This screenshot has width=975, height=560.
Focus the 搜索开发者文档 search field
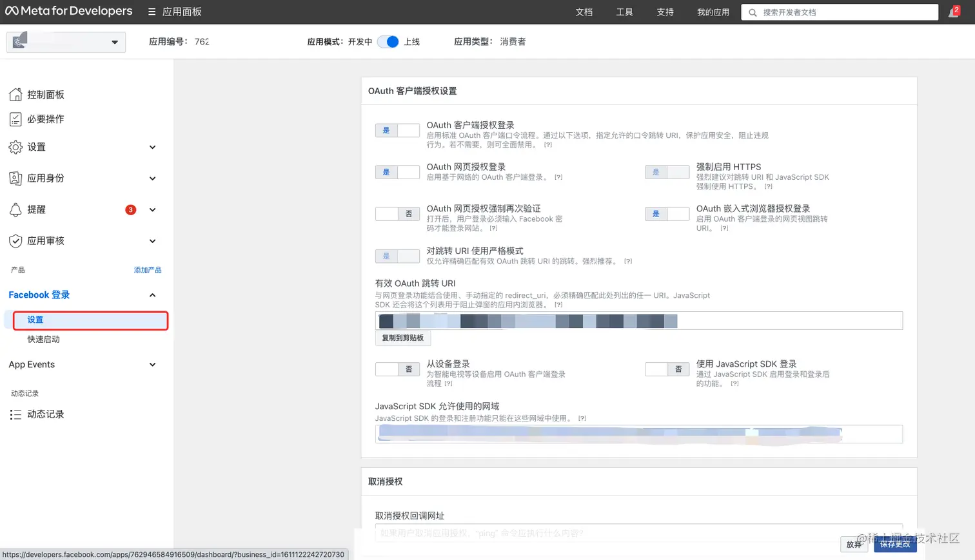[x=840, y=12]
